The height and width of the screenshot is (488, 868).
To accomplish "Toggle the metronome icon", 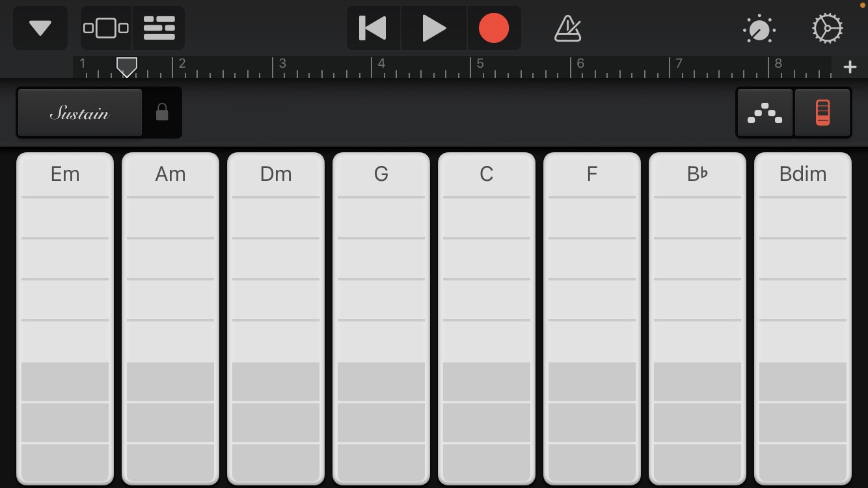I will coord(567,28).
